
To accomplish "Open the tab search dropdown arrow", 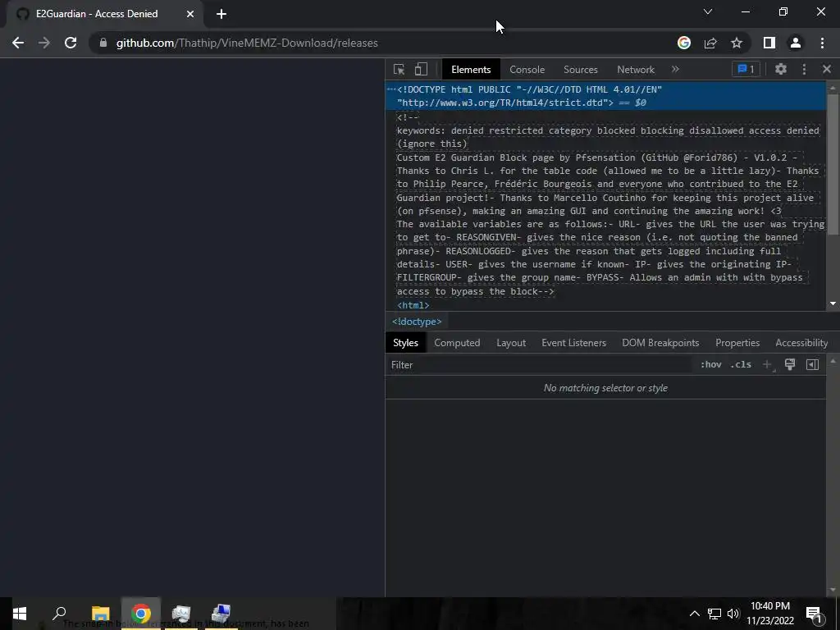I will (x=707, y=11).
